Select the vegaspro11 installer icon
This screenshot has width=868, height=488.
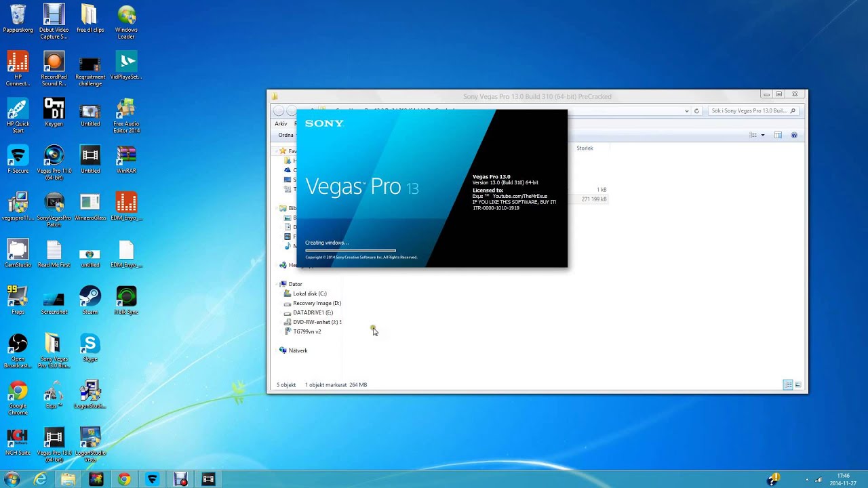point(18,207)
